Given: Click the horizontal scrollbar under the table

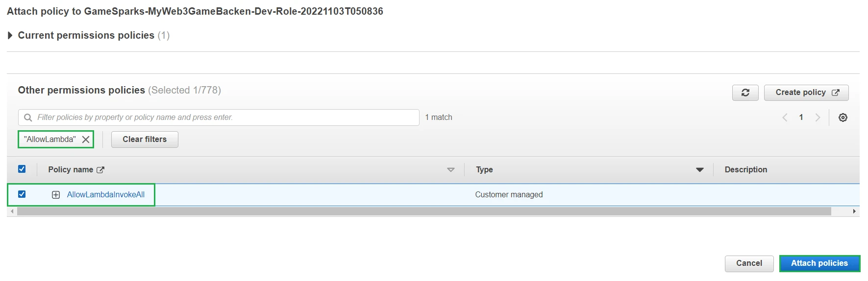Looking at the screenshot, I should coord(424,211).
